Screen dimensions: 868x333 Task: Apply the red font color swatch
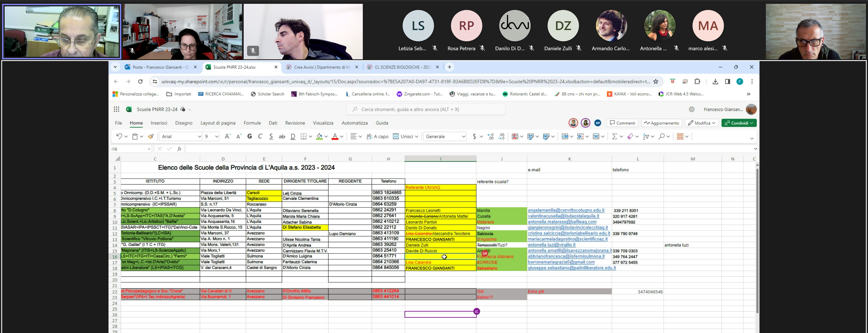coord(335,136)
